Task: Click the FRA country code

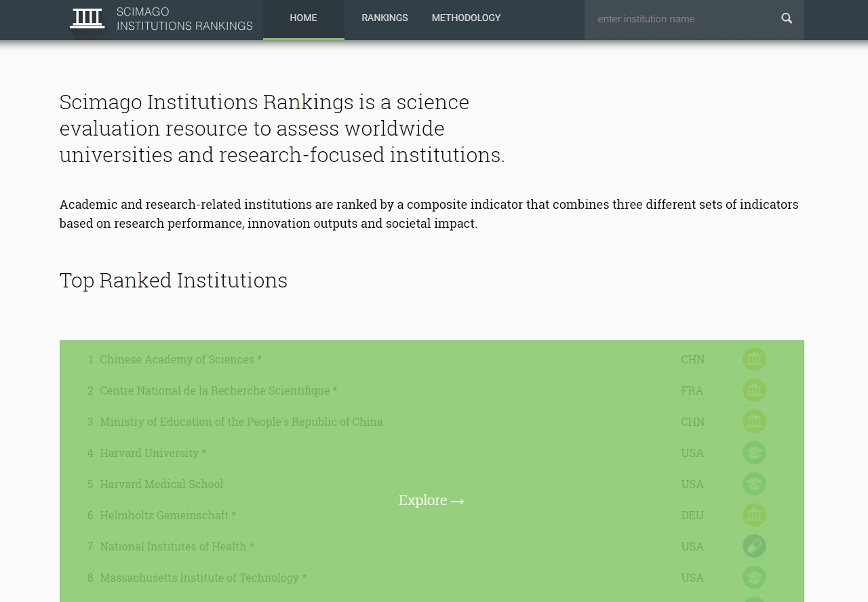Action: click(692, 390)
